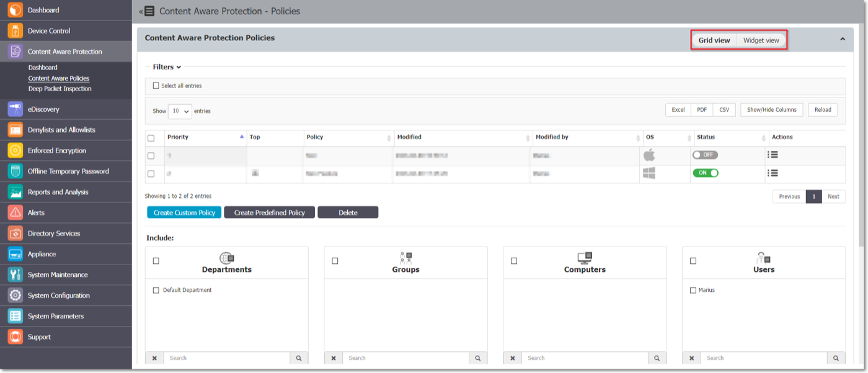Screen dimensions: 868x373
Task: Expand the Filters section
Action: pyautogui.click(x=167, y=67)
